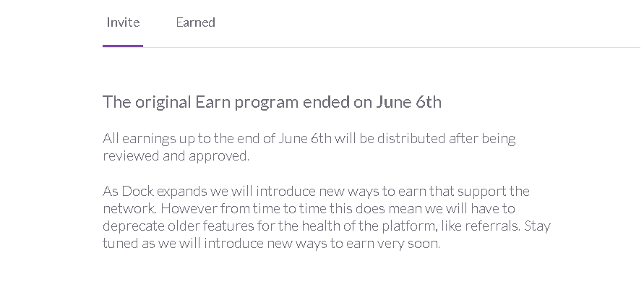
Task: Switch to the Invite tab
Action: point(123,22)
